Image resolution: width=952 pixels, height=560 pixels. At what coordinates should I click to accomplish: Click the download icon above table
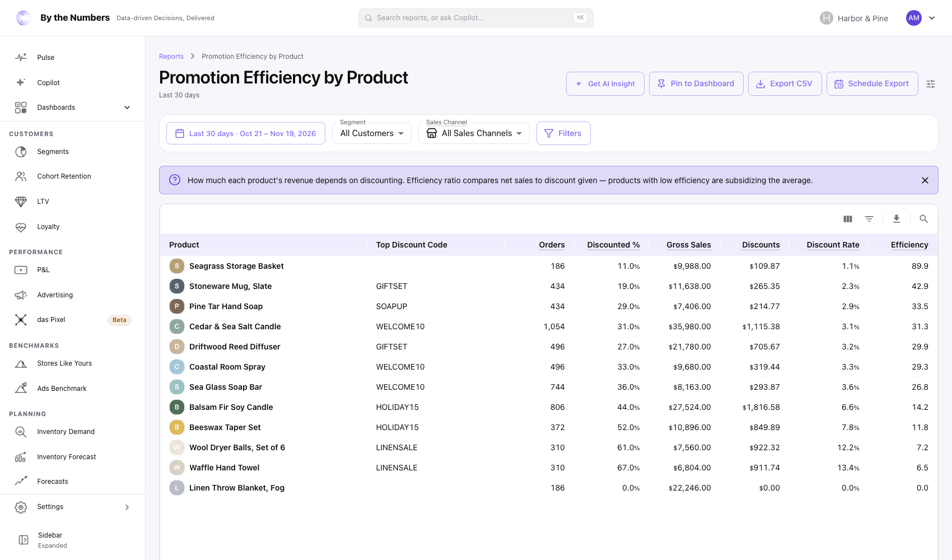coord(897,219)
